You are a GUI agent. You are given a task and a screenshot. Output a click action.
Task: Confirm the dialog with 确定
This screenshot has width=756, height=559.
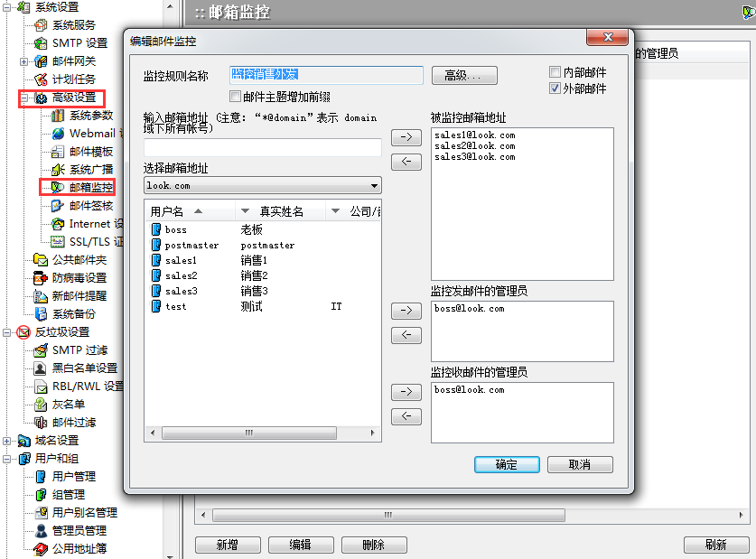coord(507,464)
